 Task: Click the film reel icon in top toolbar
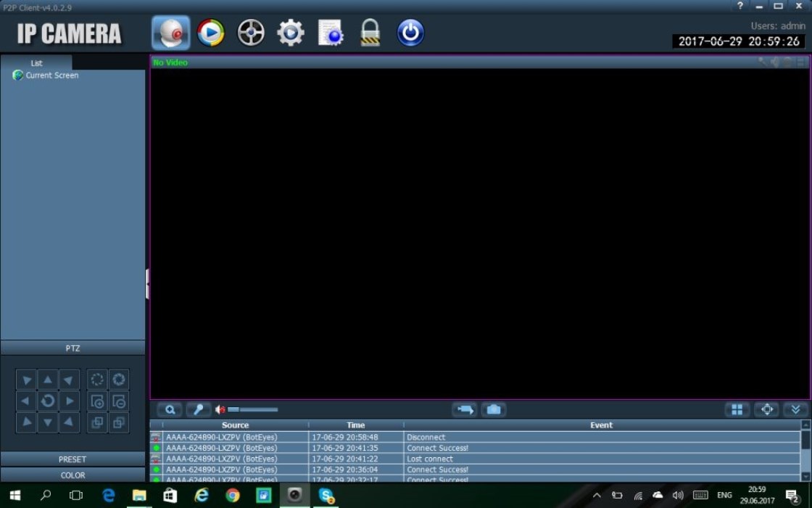pyautogui.click(x=251, y=33)
